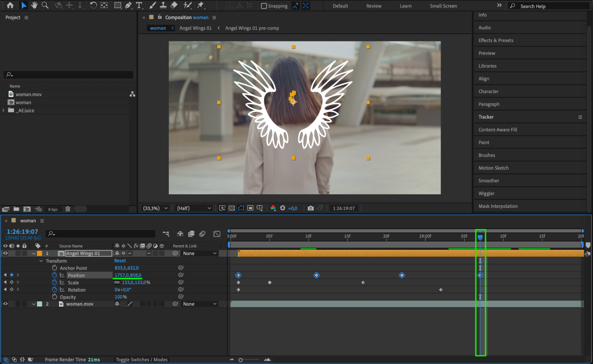Select the Puppet Pin tool

(x=201, y=5)
